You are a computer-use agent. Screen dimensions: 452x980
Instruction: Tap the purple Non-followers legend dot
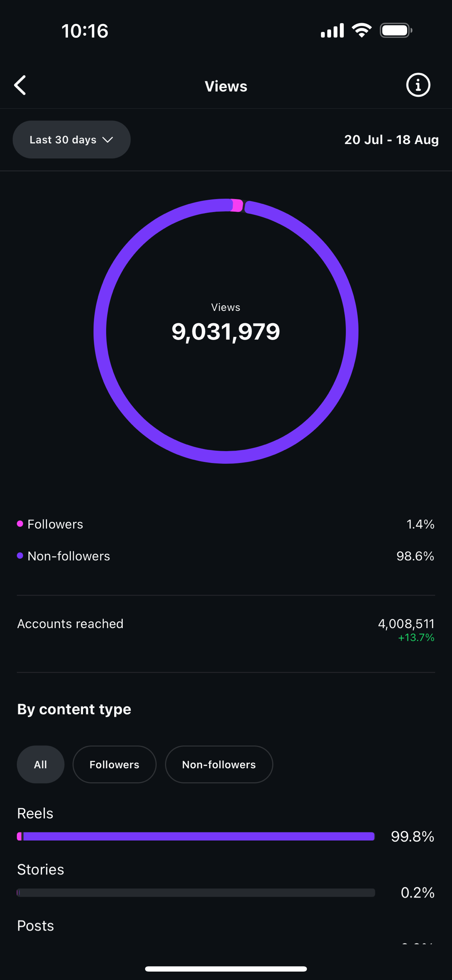click(x=20, y=556)
